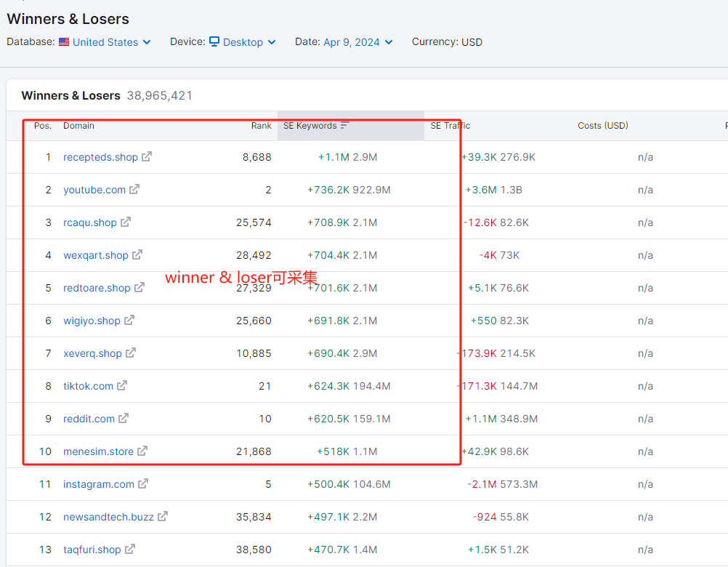Open the youtube.com domain link
The image size is (728, 567).
pyautogui.click(x=94, y=190)
